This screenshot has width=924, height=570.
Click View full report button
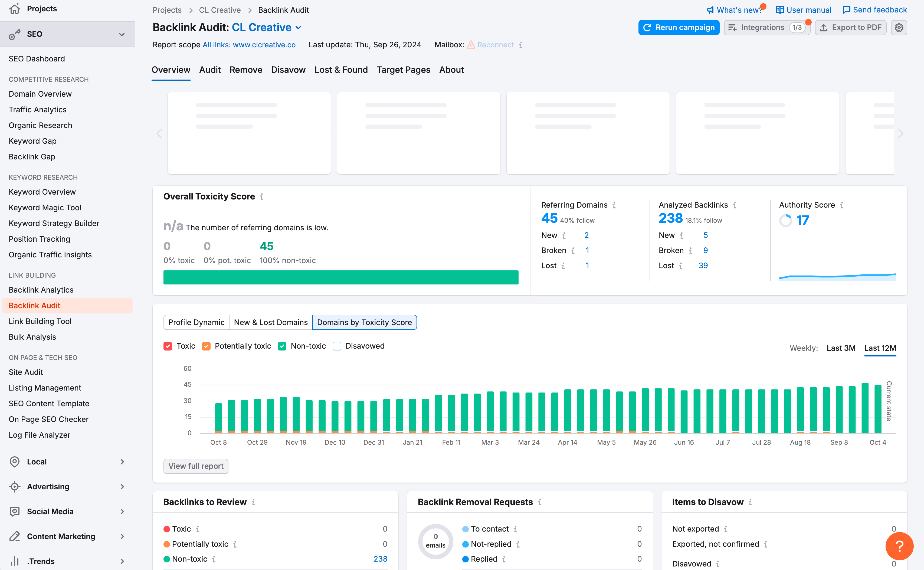tap(196, 466)
